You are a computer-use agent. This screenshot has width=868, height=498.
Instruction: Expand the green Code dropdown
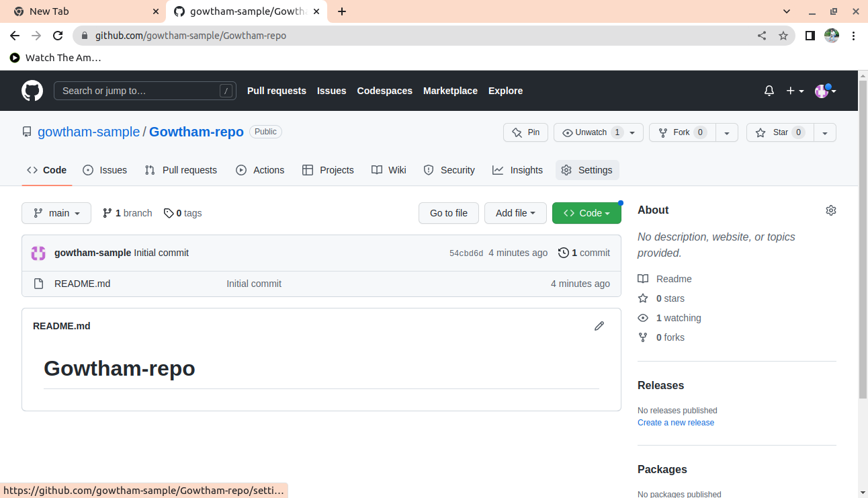[x=587, y=213]
